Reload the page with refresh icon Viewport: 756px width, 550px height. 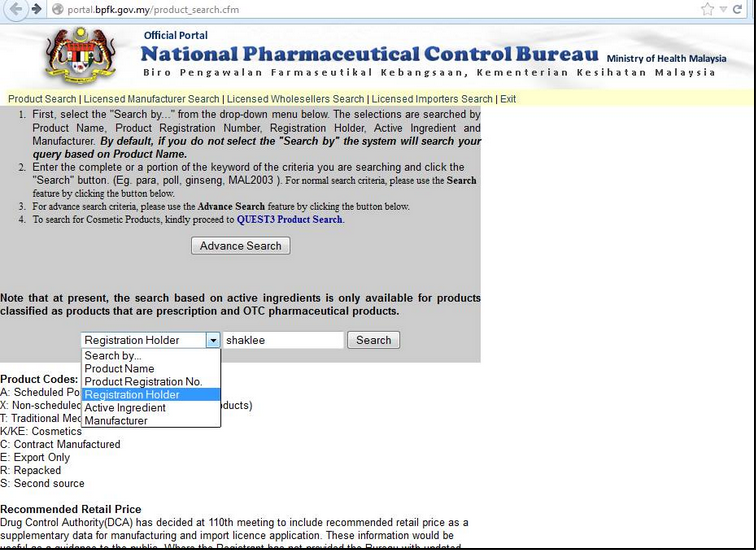737,9
